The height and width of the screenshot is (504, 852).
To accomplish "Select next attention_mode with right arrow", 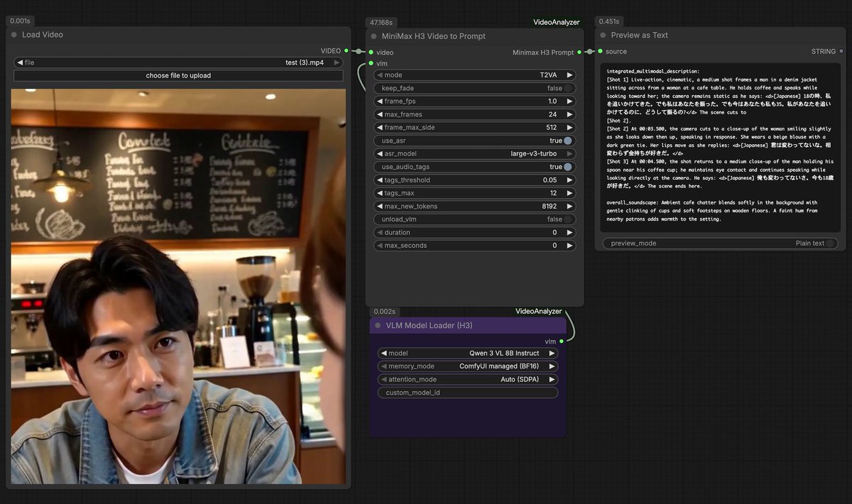I will (x=552, y=379).
